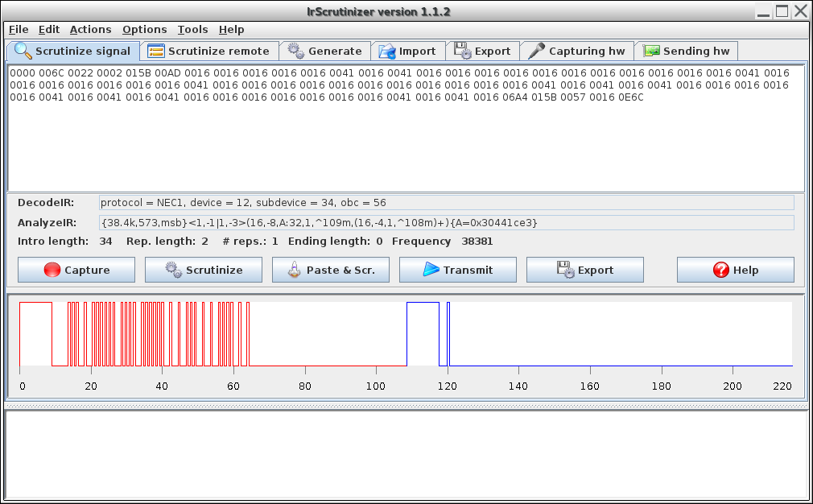Open Help via the red question mark button
Screen dimensions: 813x504
click(735, 270)
